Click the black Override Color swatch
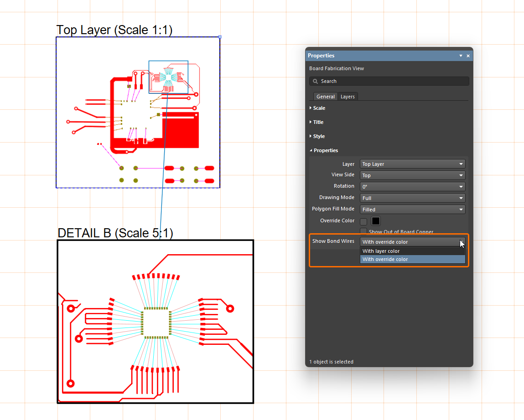This screenshot has height=420, width=524. click(x=376, y=221)
